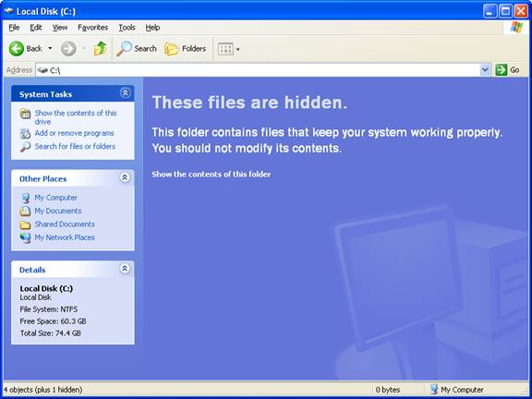Collapse the Details panel
This screenshot has height=399, width=532.
(125, 269)
